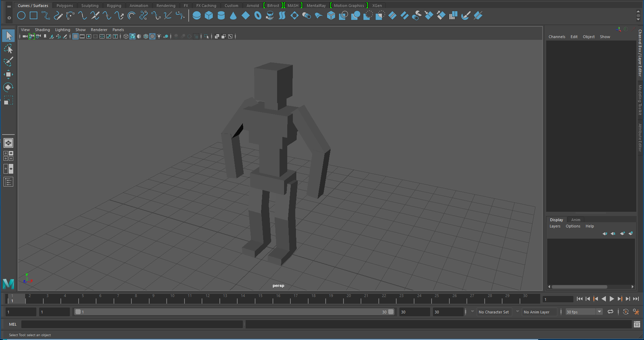Expand the No Anim Layer dropdown arrow
The width and height of the screenshot is (644, 340).
(x=518, y=312)
